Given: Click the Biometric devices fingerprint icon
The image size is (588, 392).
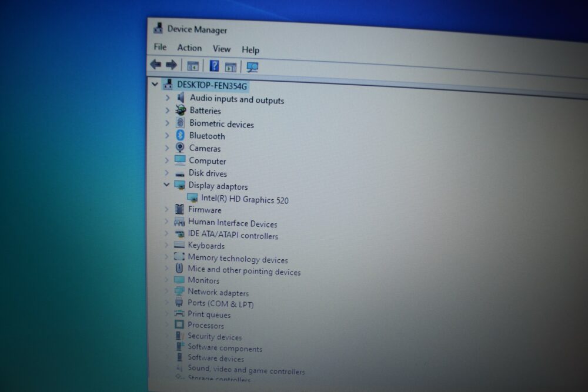Looking at the screenshot, I should 181,123.
